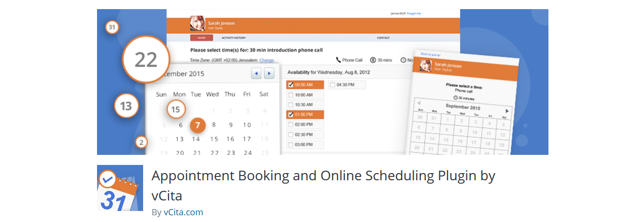This screenshot has width=644, height=222.
Task: Click Sarah Jonson's avatar in the wide orange header
Action: pyautogui.click(x=197, y=24)
